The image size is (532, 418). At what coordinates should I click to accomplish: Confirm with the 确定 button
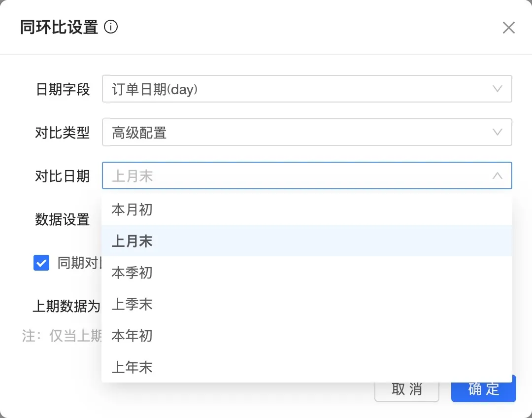coord(484,389)
